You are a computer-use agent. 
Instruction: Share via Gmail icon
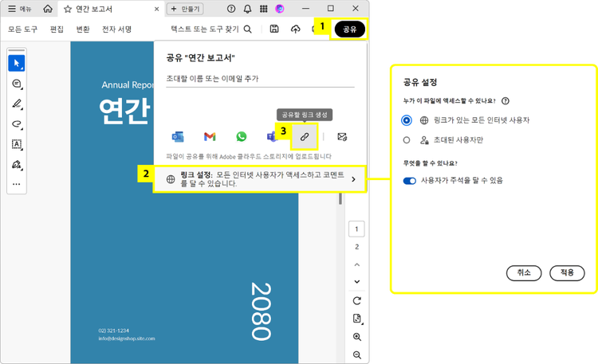point(210,136)
